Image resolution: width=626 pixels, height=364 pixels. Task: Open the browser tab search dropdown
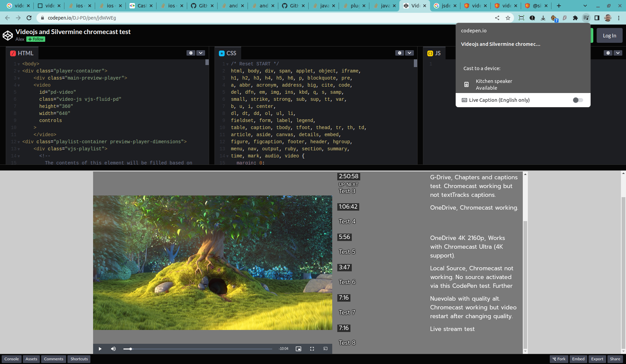(x=585, y=6)
